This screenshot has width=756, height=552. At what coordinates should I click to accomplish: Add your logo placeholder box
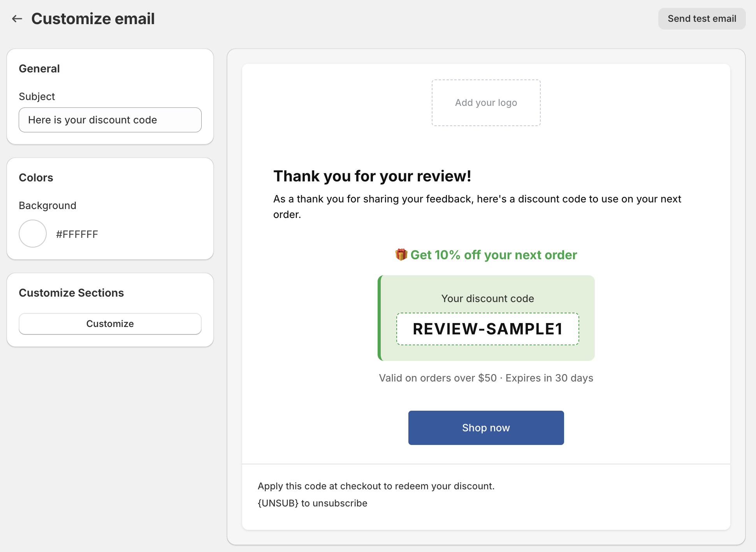(486, 103)
